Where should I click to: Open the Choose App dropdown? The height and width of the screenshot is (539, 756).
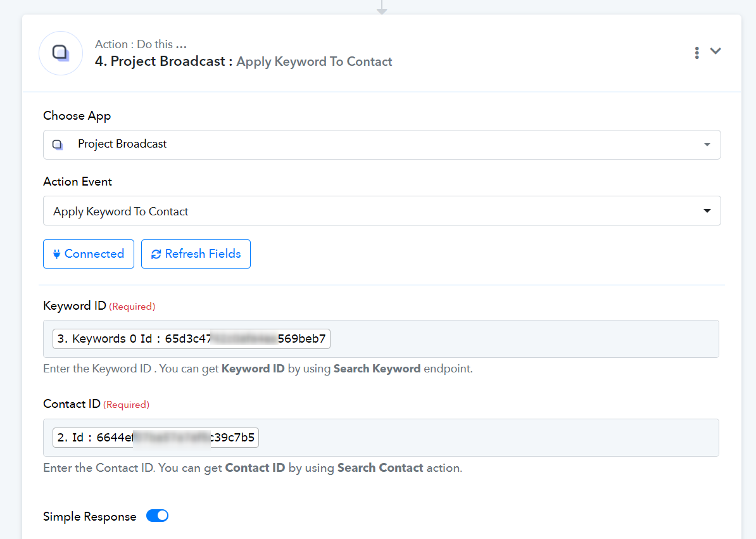382,144
